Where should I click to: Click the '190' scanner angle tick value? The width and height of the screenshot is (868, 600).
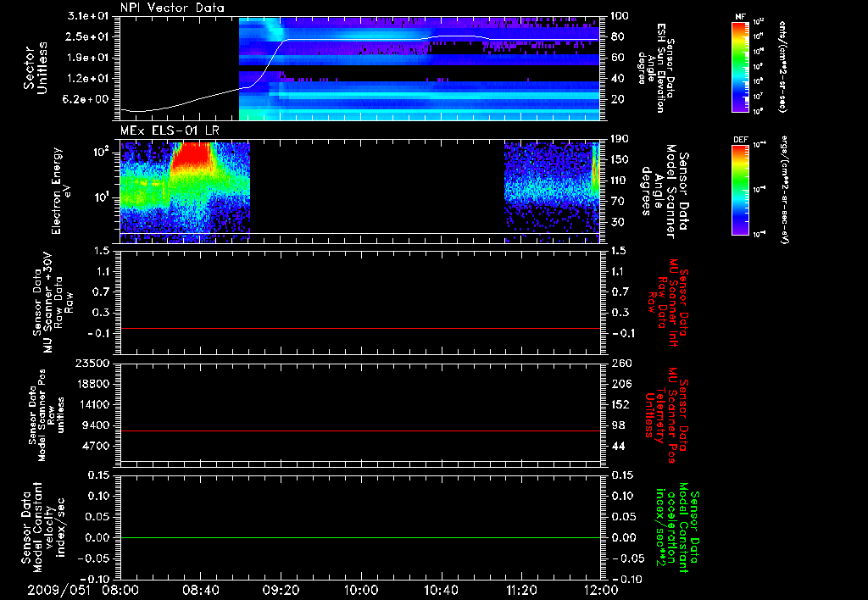click(620, 139)
